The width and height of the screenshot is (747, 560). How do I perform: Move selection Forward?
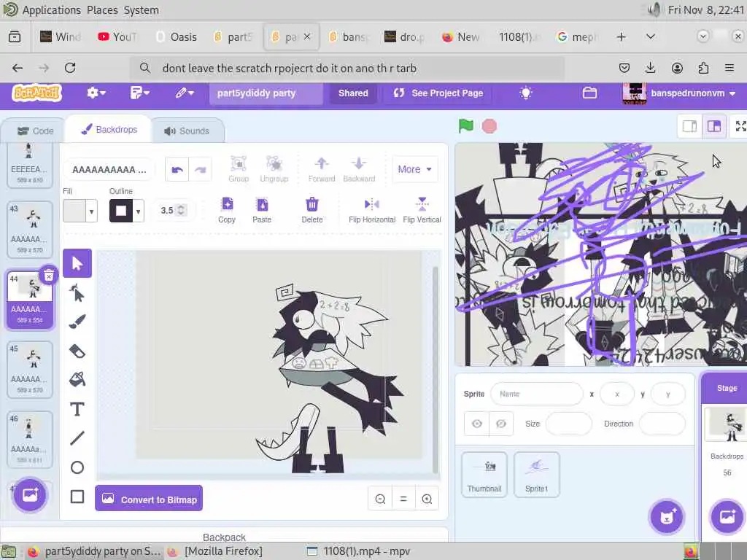pyautogui.click(x=322, y=169)
